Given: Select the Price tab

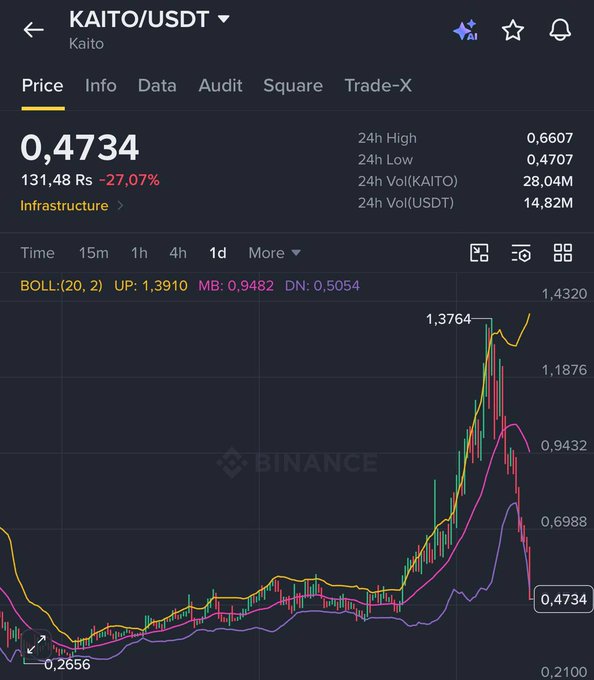Looking at the screenshot, I should click(42, 85).
